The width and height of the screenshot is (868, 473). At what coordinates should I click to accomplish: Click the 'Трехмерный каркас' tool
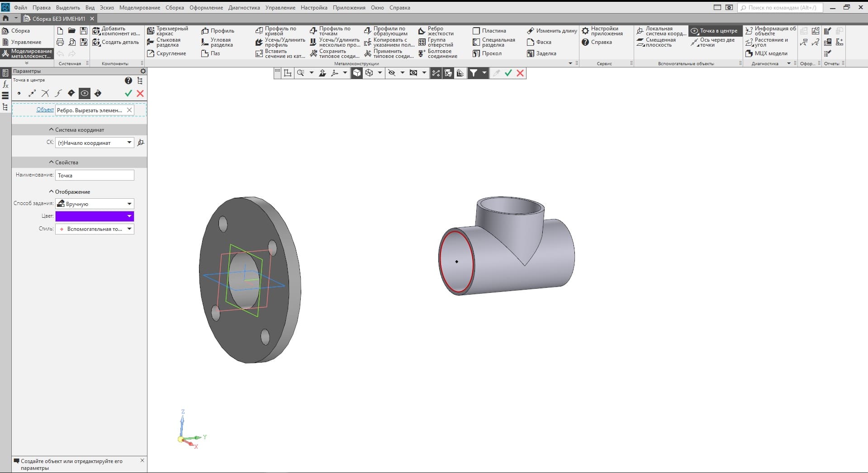(x=167, y=31)
